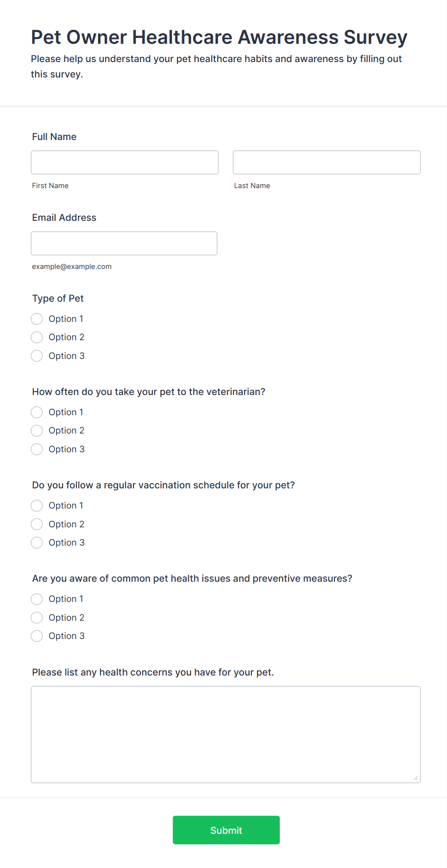The height and width of the screenshot is (868, 447).
Task: Click the First Name input field
Action: click(124, 163)
